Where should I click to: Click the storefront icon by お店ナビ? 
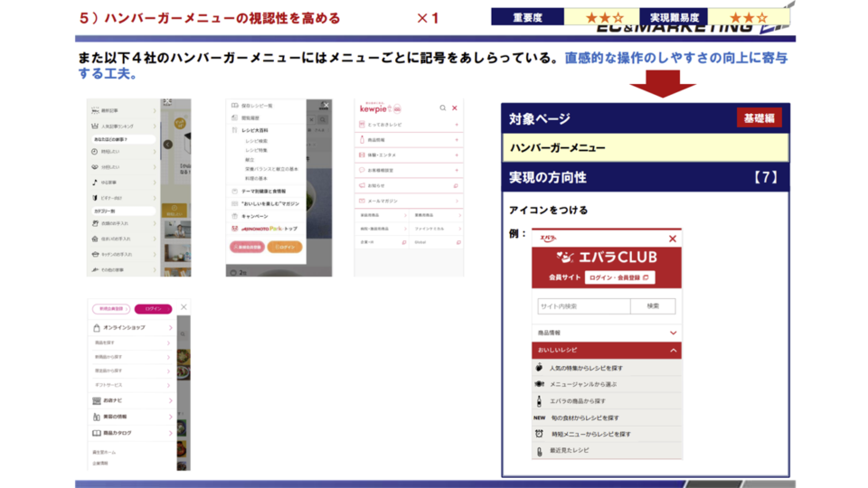click(97, 400)
